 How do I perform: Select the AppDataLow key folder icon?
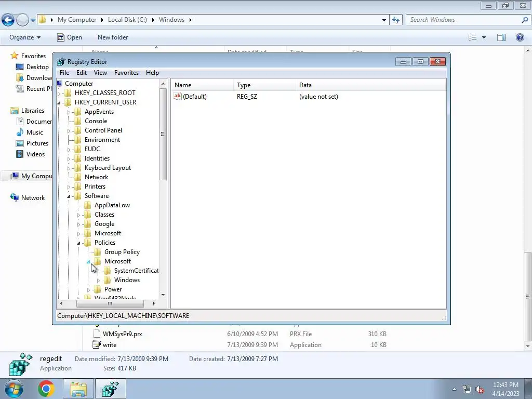click(x=88, y=205)
